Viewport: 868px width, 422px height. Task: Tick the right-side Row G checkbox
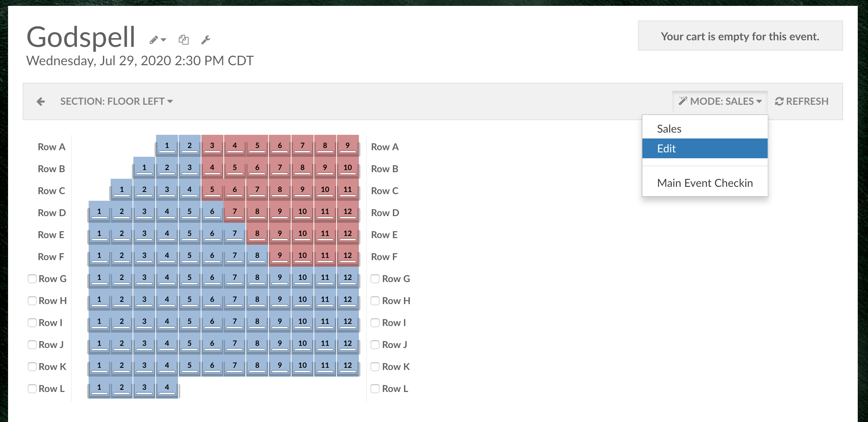(x=375, y=279)
